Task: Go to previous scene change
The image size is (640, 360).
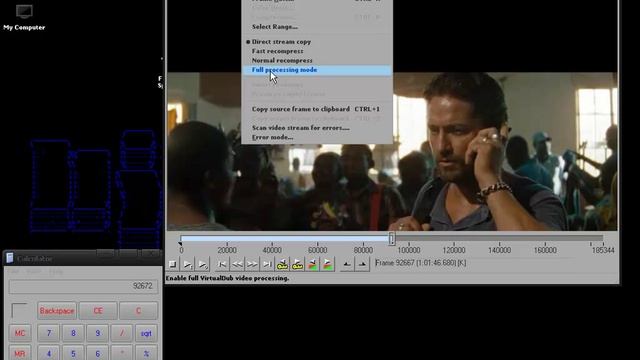Action: coord(313,264)
